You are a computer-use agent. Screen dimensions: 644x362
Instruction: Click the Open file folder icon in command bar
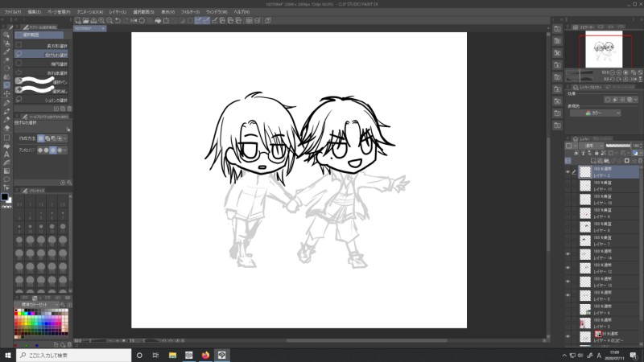pos(86,20)
